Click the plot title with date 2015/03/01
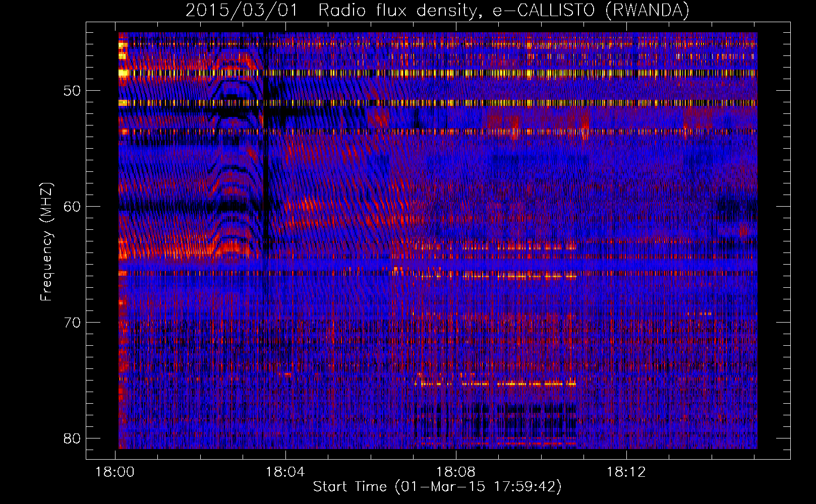Screen dimensions: 816x504 coord(437,10)
